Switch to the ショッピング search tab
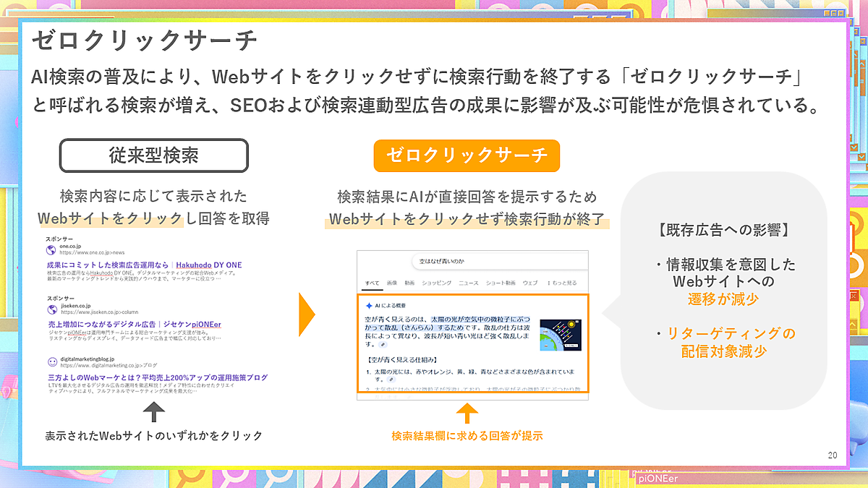 437,283
